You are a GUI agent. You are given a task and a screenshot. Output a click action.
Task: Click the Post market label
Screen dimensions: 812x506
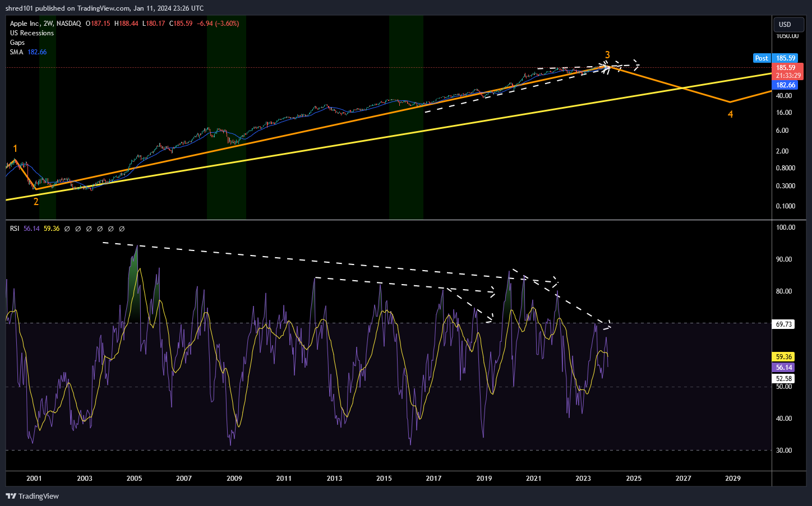762,58
